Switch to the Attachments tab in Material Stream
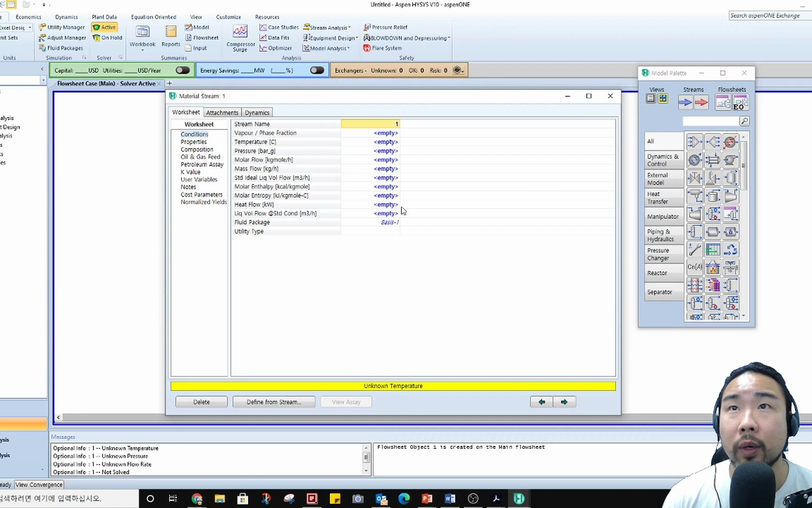The image size is (812, 508). (x=222, y=113)
